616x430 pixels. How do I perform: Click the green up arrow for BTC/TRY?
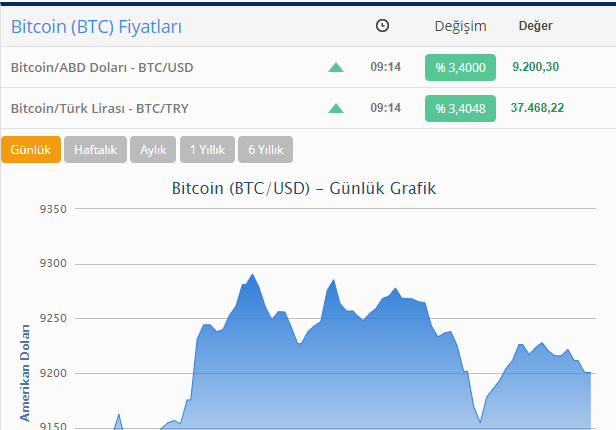[336, 108]
